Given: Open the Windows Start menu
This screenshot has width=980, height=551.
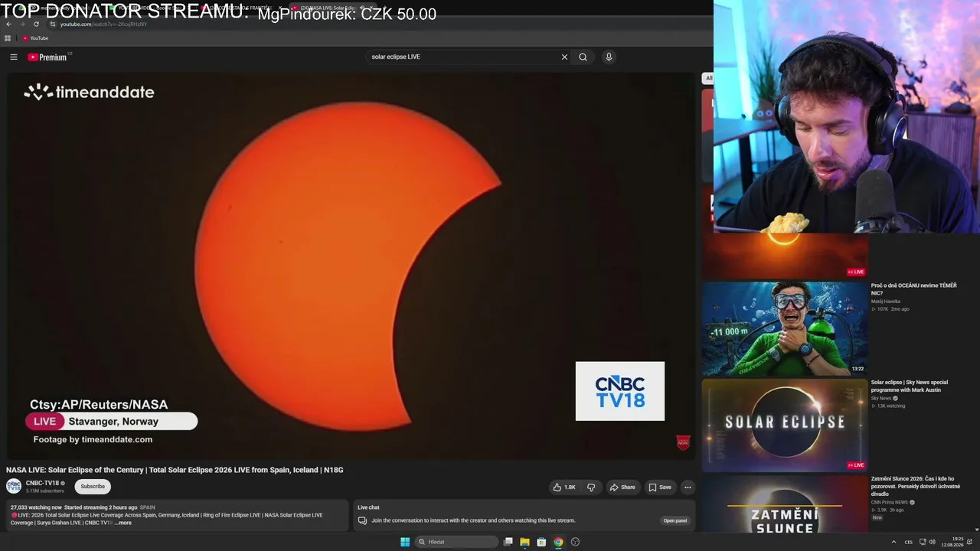Looking at the screenshot, I should coord(405,542).
